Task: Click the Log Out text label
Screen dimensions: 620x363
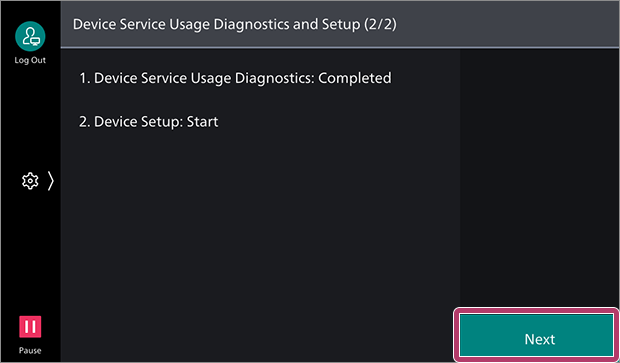Action: click(30, 60)
